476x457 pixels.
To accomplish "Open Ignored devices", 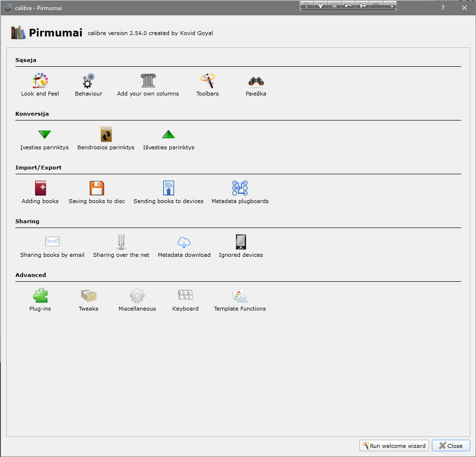I will [x=241, y=246].
